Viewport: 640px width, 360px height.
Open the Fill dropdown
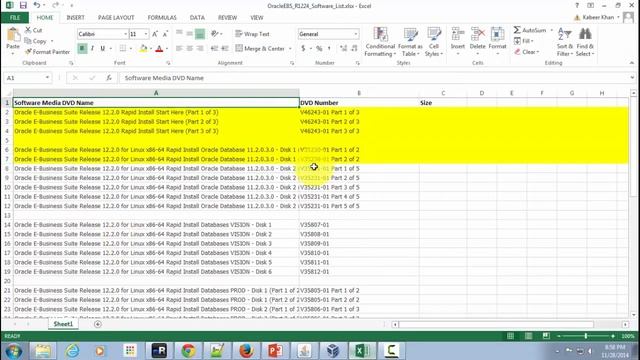(524, 41)
